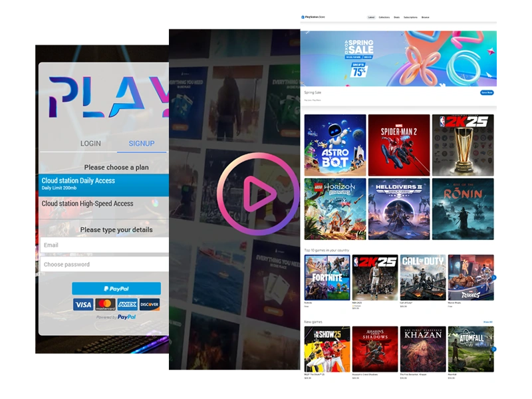Screen dimensions: 532x399
Task: Click the Choose password field
Action: (x=103, y=265)
